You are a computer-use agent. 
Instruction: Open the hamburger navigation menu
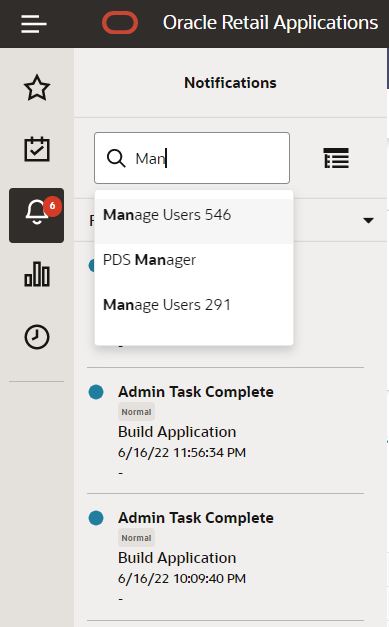[x=34, y=24]
